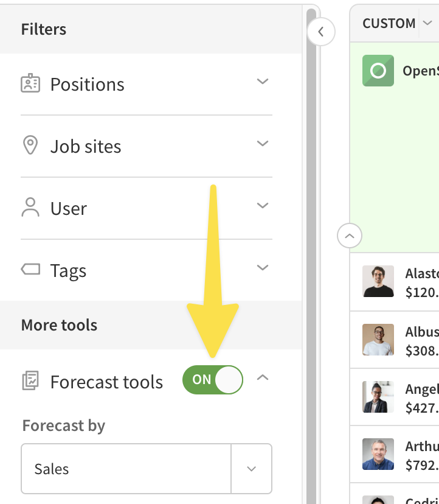Screen dimensions: 439x504
Task: Collapse the filters sidebar with left arrow
Action: [x=321, y=32]
